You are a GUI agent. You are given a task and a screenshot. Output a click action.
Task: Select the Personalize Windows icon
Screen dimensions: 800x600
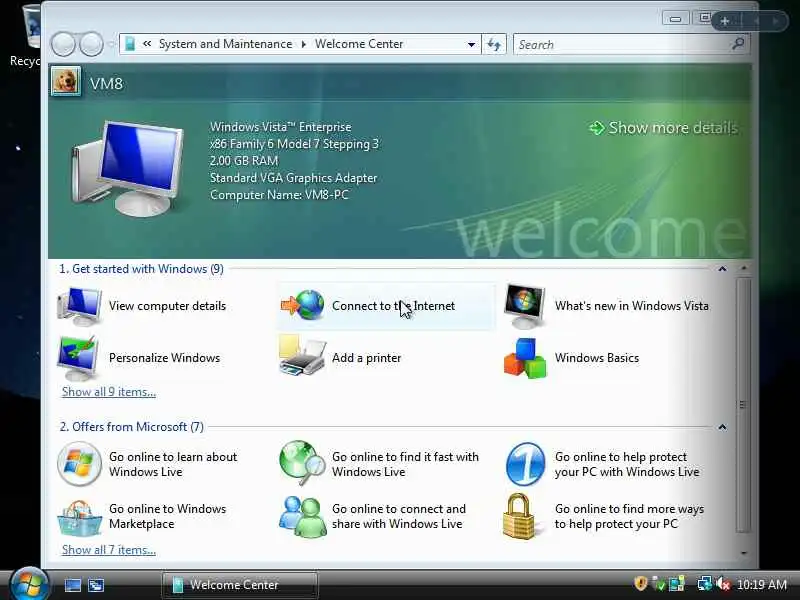coord(79,358)
